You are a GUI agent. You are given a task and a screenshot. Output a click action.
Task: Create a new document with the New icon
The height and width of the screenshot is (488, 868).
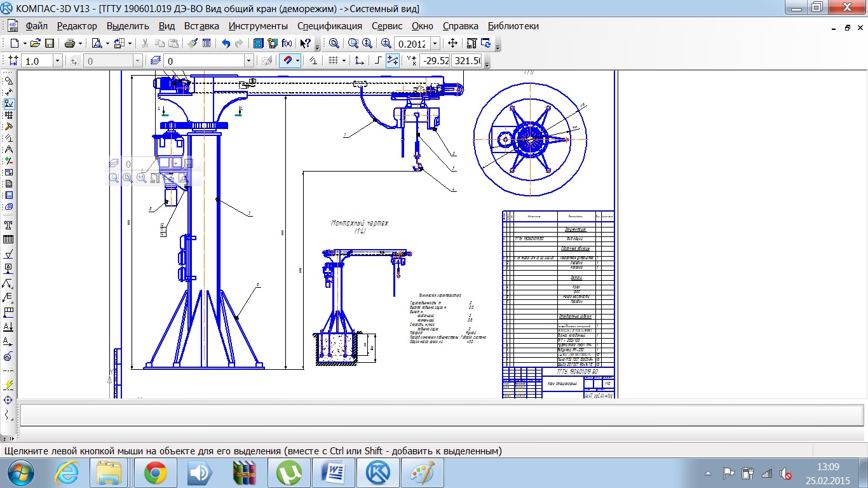tap(14, 43)
